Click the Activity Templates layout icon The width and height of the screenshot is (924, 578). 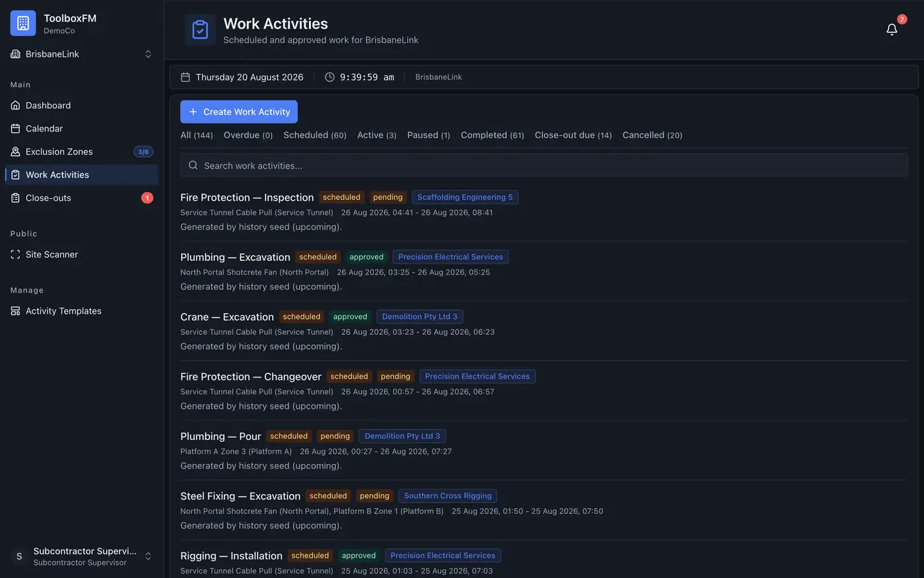[15, 310]
